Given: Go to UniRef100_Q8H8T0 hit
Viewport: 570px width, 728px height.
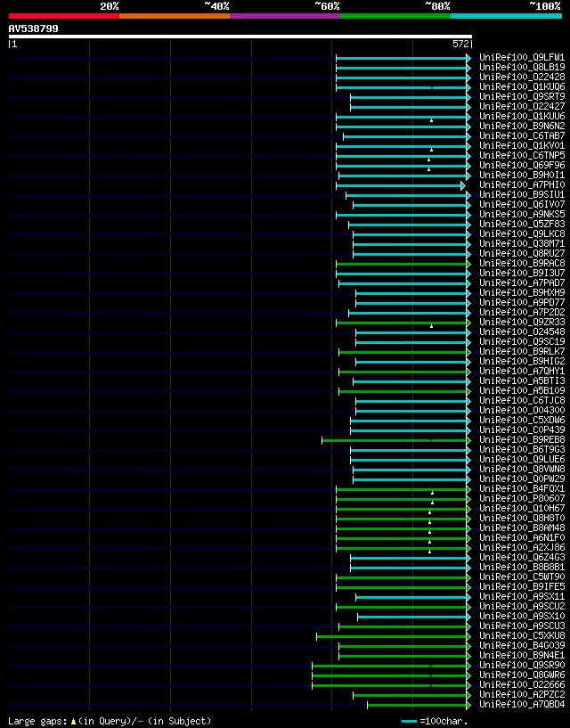Looking at the screenshot, I should pos(522,518).
